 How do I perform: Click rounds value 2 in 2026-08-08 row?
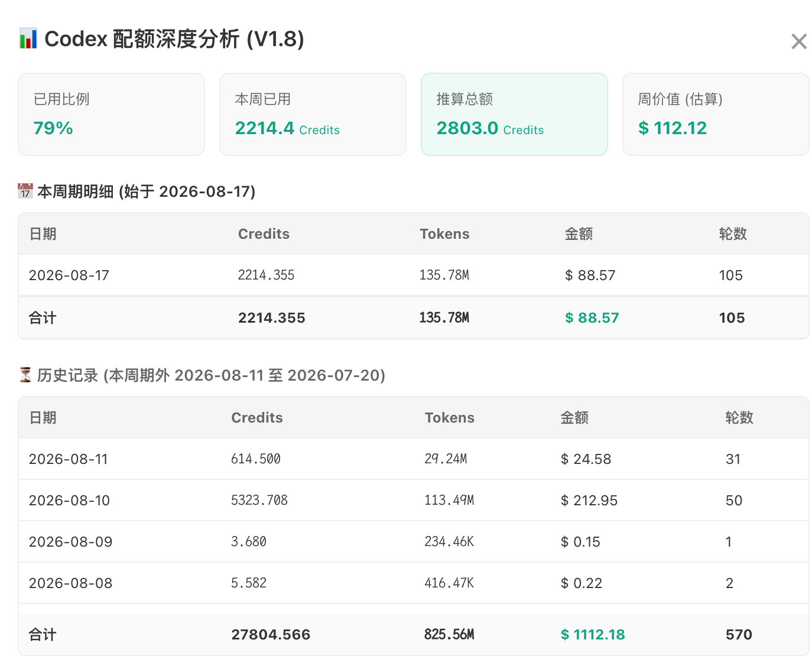point(730,583)
